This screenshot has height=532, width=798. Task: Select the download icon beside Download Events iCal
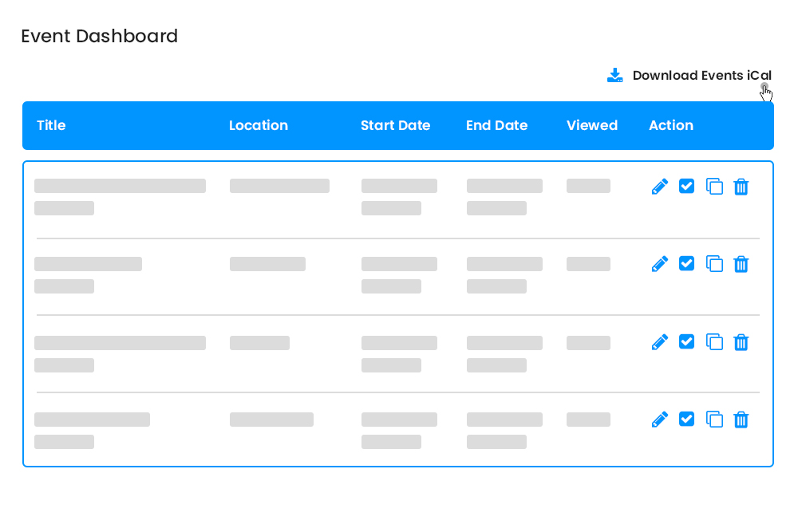(x=614, y=75)
